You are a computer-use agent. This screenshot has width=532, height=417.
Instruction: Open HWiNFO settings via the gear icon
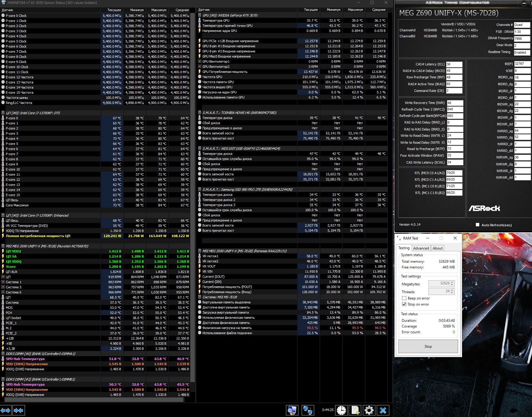(369, 410)
